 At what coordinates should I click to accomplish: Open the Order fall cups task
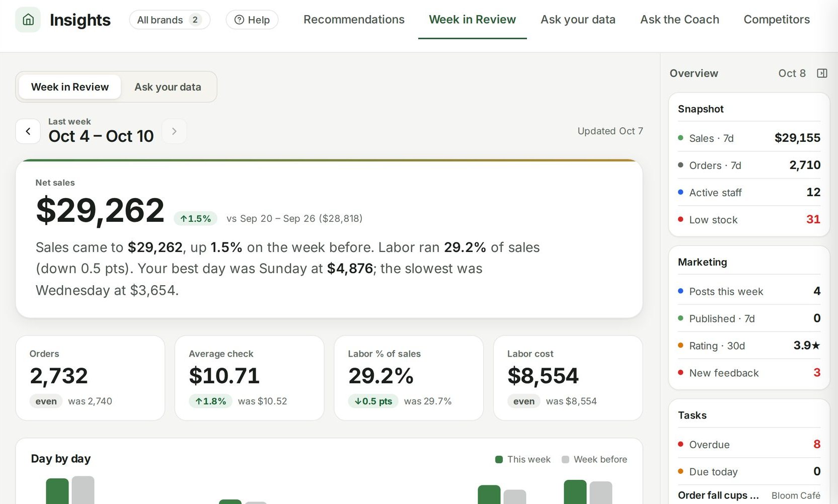coord(749,495)
